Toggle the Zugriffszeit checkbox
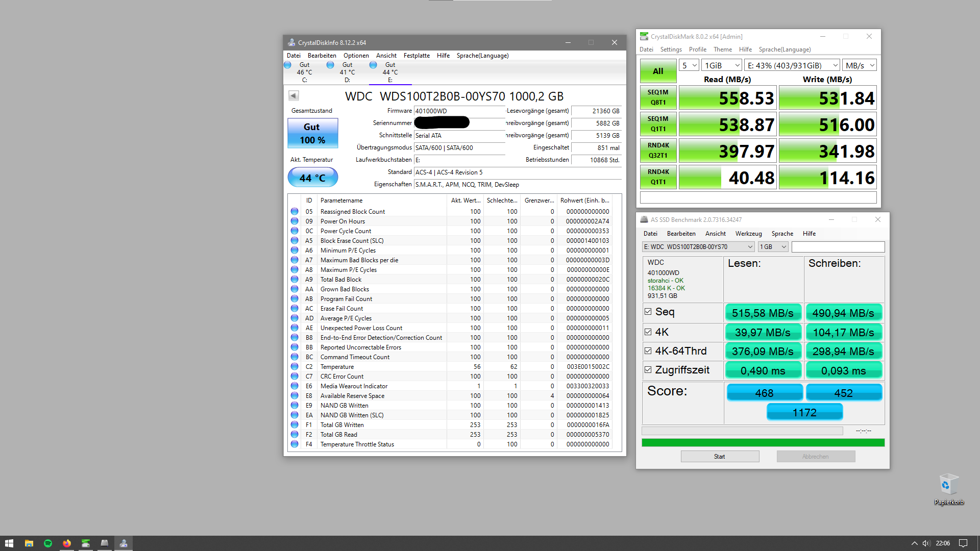The height and width of the screenshot is (551, 980). point(648,370)
